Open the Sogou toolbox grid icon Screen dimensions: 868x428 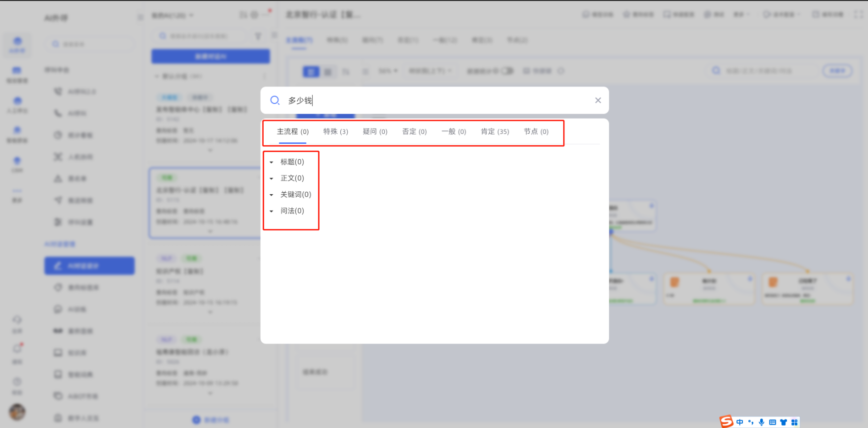(794, 422)
